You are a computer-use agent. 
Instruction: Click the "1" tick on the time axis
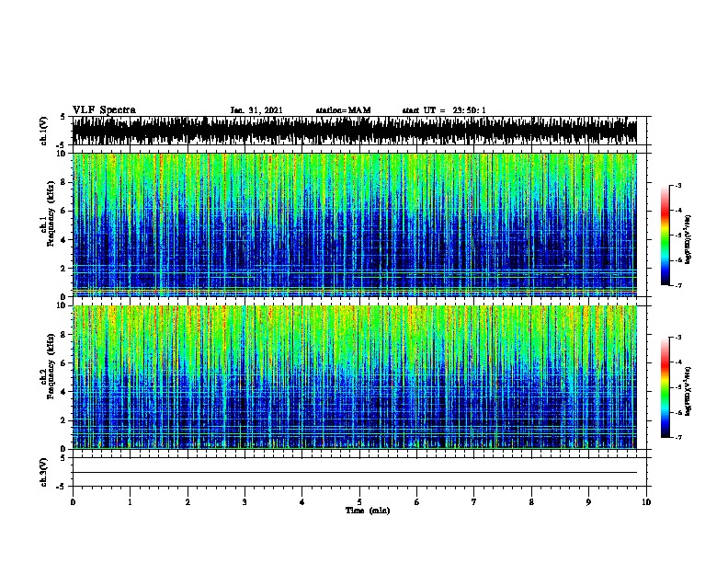pyautogui.click(x=130, y=502)
